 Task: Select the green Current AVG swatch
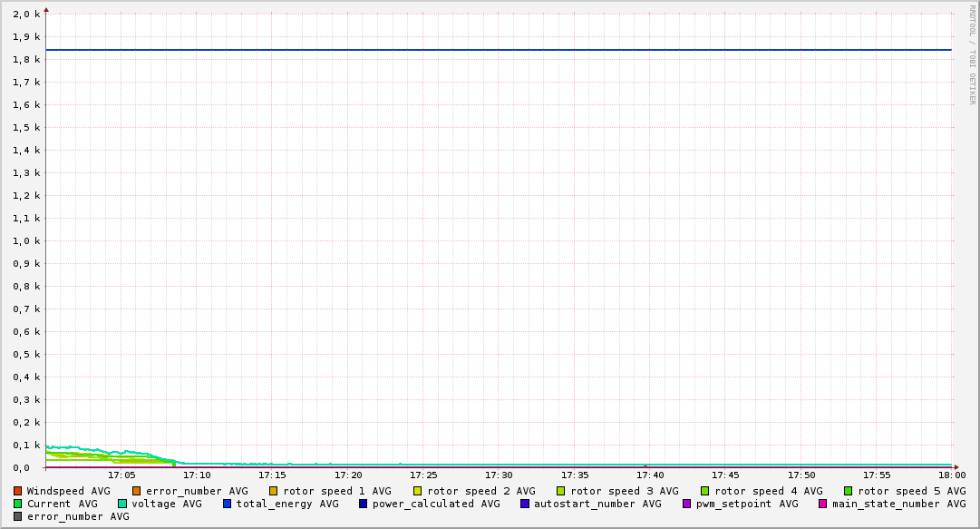18,504
